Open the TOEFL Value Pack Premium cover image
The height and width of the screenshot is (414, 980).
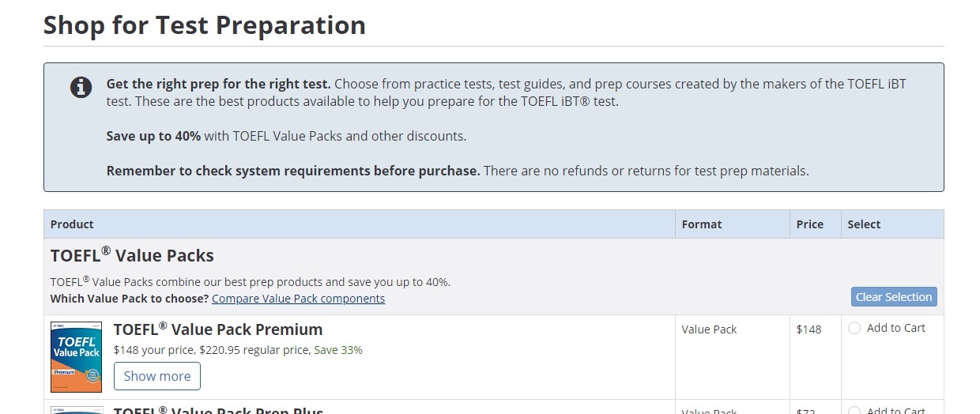click(x=76, y=356)
